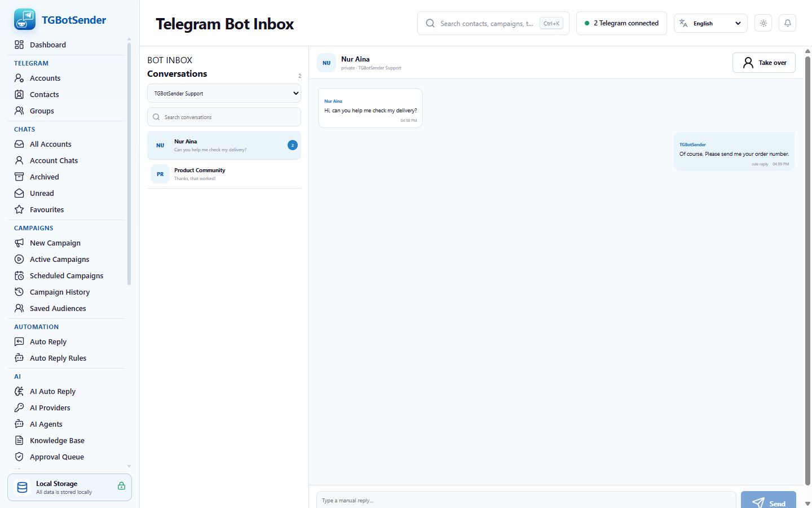Click the Contacts icon in sidebar
The width and height of the screenshot is (812, 508).
point(19,94)
